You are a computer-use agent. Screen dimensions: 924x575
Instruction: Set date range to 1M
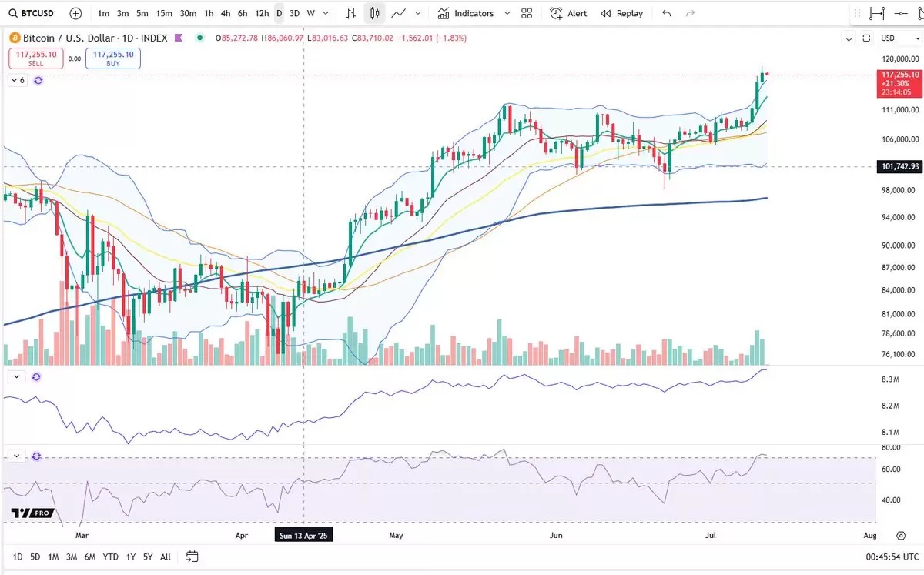[x=53, y=557]
